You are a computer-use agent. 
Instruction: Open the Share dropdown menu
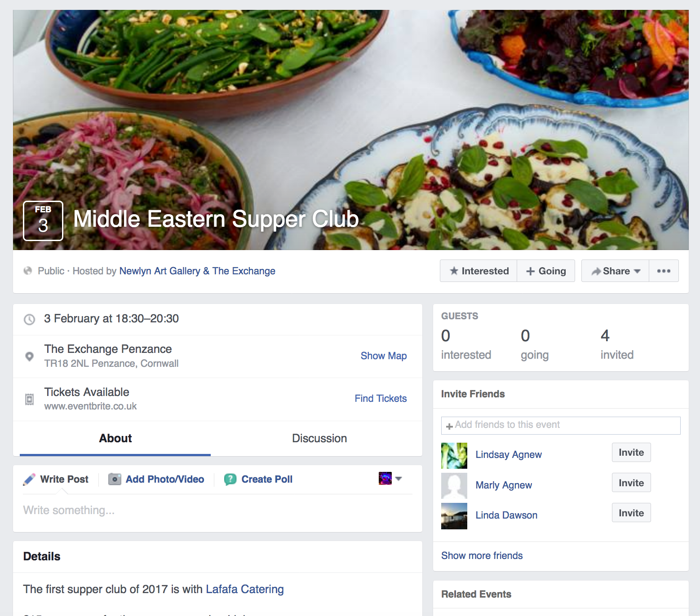615,271
